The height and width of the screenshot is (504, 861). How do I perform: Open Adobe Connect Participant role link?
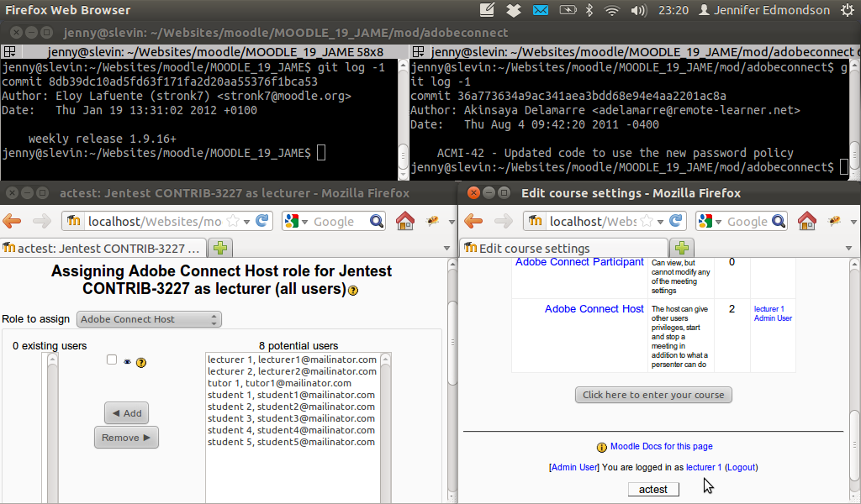tap(579, 262)
